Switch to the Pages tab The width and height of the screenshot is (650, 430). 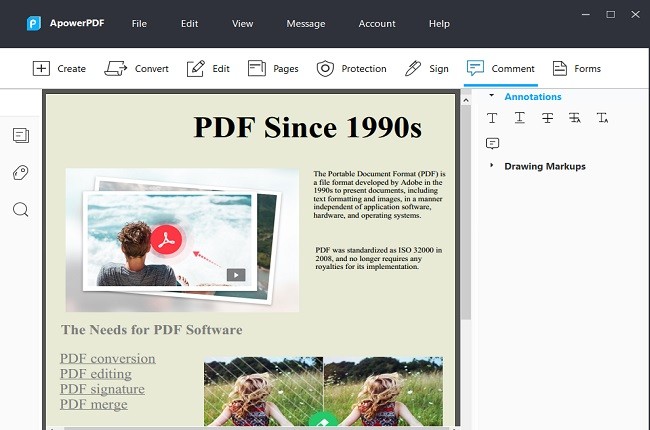[273, 68]
